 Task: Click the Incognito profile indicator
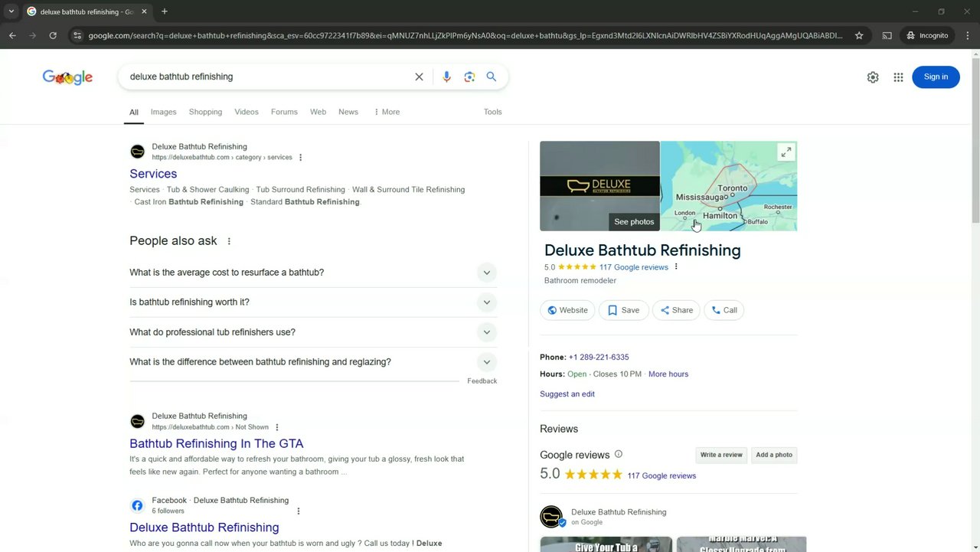(927, 35)
